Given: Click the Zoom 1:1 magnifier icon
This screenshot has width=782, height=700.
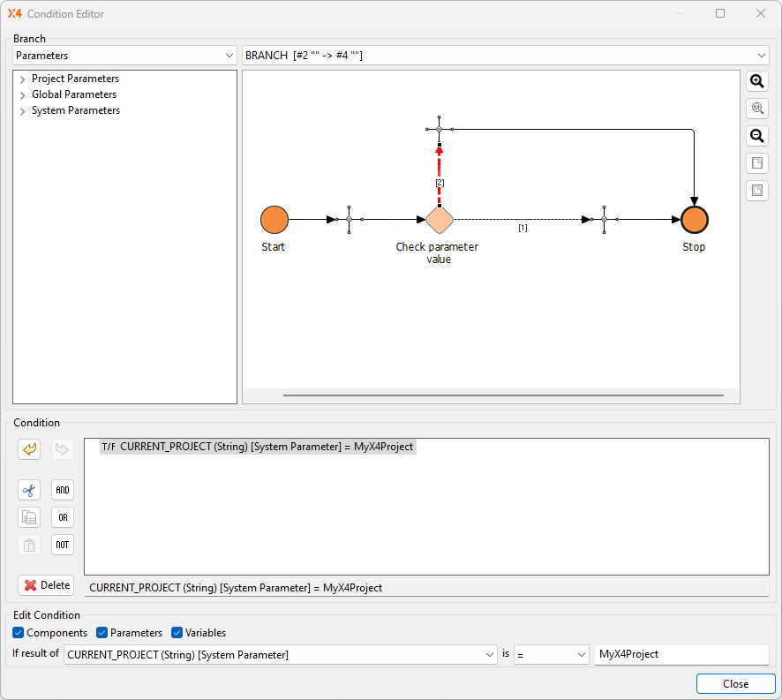Looking at the screenshot, I should (756, 108).
